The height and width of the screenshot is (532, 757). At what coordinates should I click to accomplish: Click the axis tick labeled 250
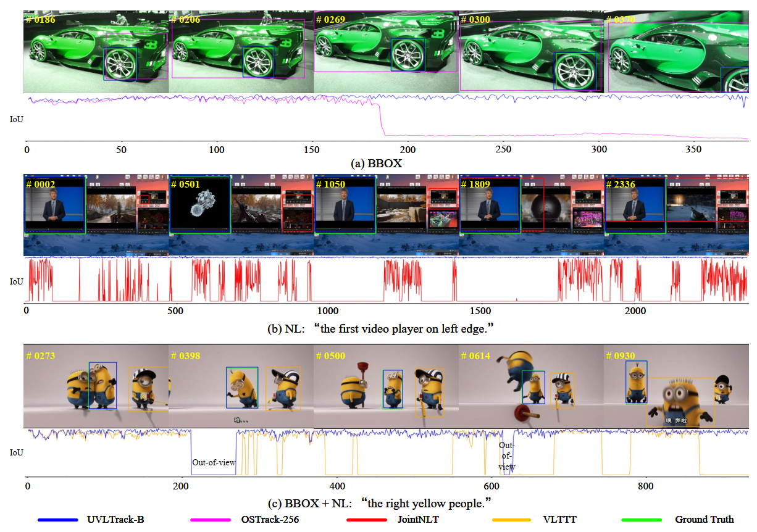503,149
